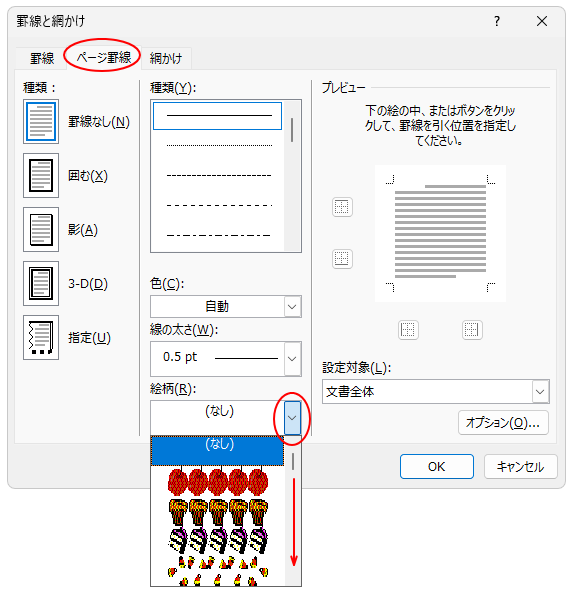
Task: Pick the 影 (shadow) border setting icon
Action: pos(41,230)
